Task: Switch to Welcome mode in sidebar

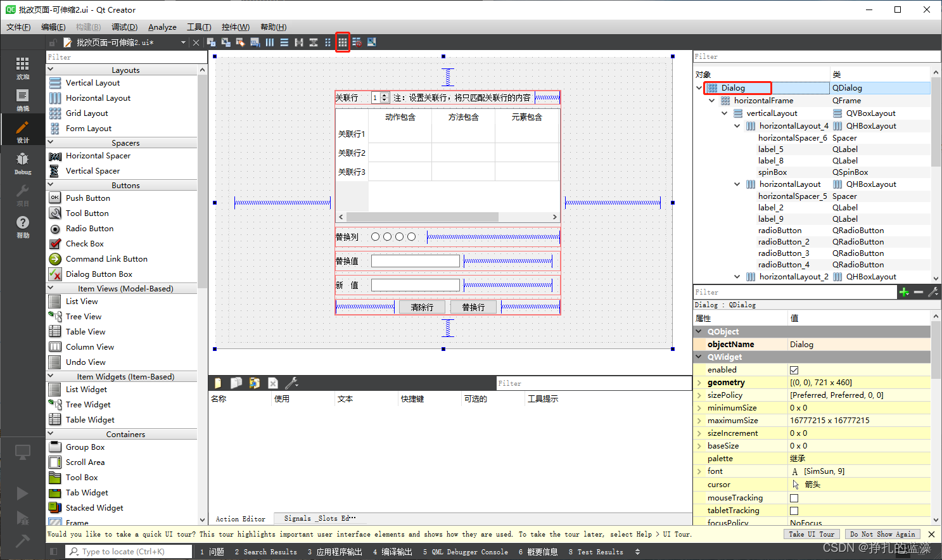Action: pyautogui.click(x=23, y=68)
